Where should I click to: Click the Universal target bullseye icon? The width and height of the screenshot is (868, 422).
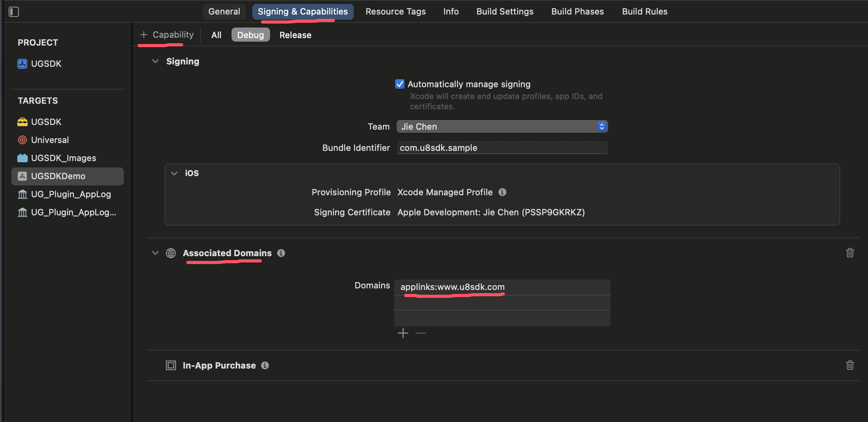pyautogui.click(x=22, y=140)
